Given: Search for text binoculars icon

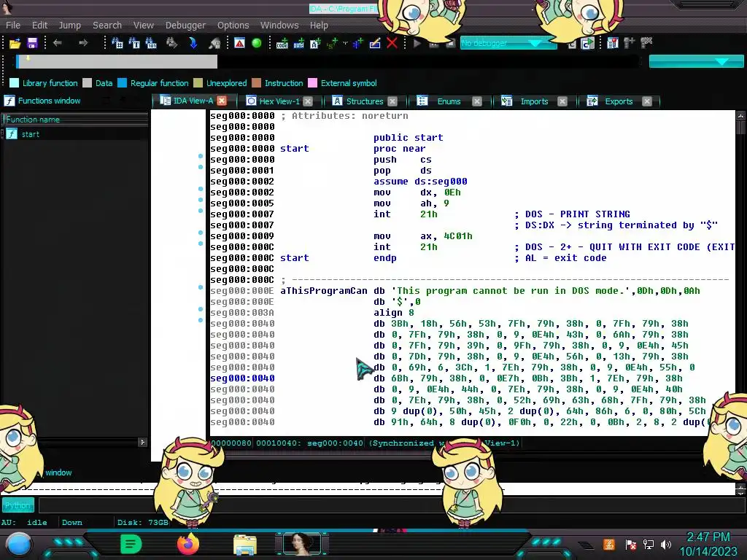Looking at the screenshot, I should point(134,43).
